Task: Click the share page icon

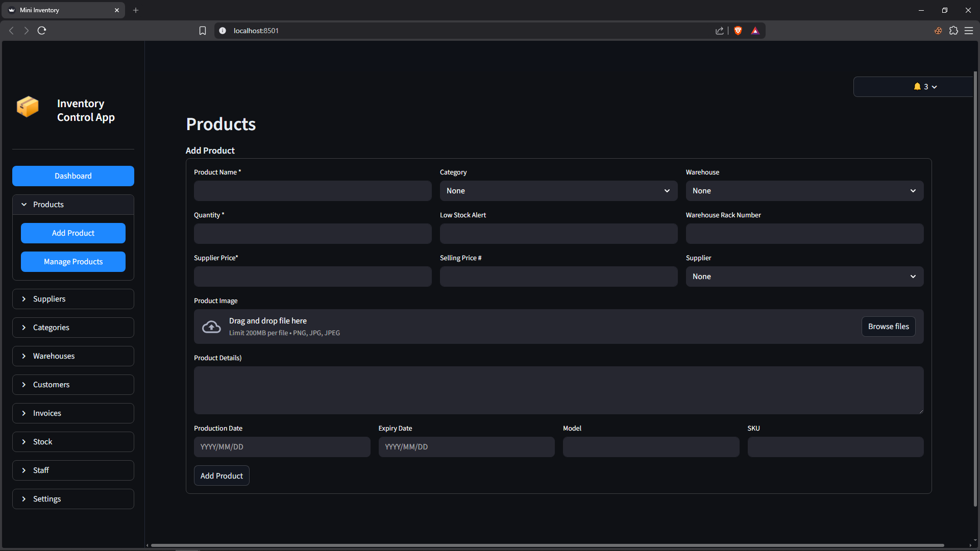Action: click(719, 31)
